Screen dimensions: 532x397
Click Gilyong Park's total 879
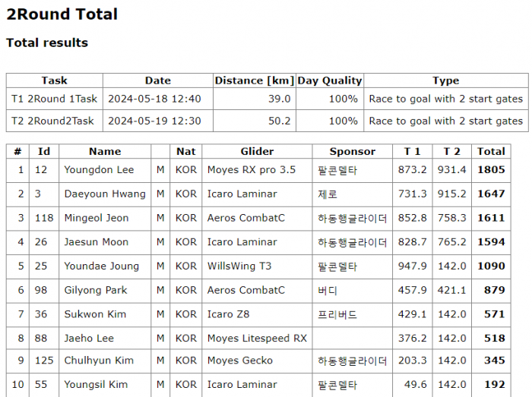pos(494,290)
